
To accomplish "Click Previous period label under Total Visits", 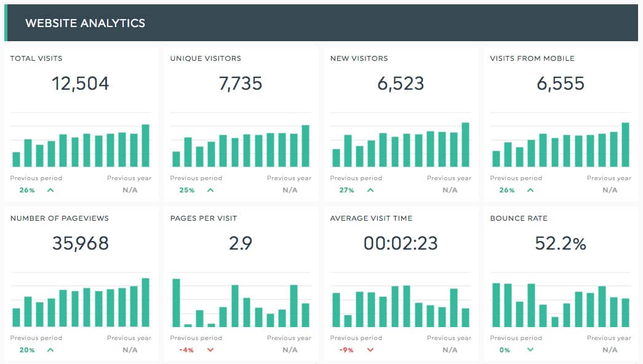I will [36, 178].
